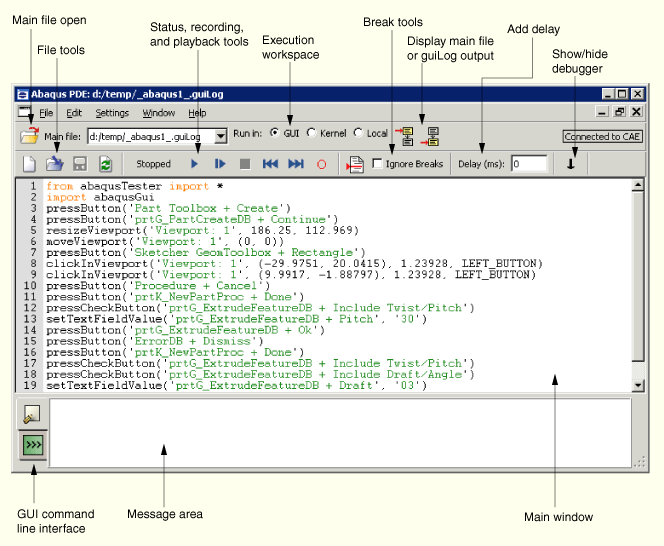This screenshot has width=664, height=546.
Task: Close the inner document window
Action: 636,112
